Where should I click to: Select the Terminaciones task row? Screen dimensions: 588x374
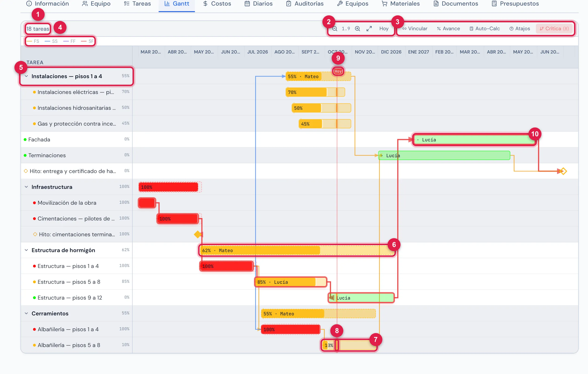coord(77,155)
